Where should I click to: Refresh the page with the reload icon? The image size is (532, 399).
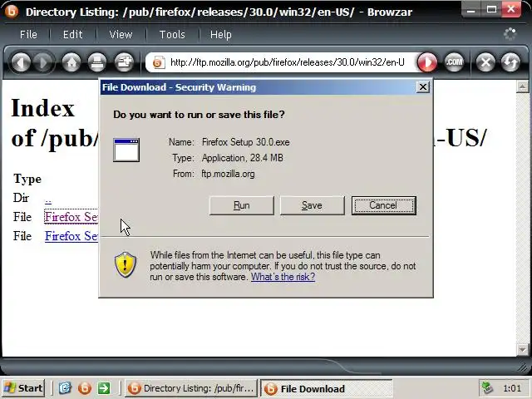(510, 63)
